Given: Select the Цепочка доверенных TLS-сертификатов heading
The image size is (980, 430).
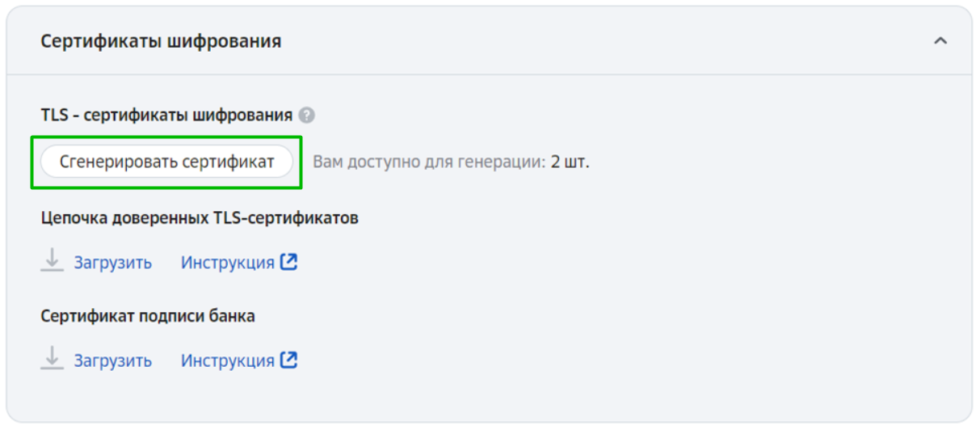Looking at the screenshot, I should 200,218.
